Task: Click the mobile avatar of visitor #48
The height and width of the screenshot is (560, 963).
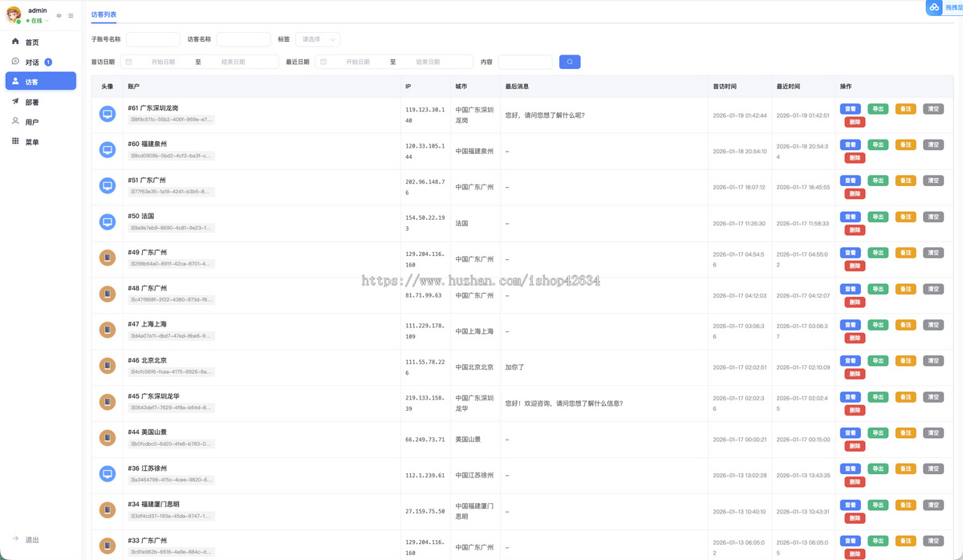Action: coord(107,294)
